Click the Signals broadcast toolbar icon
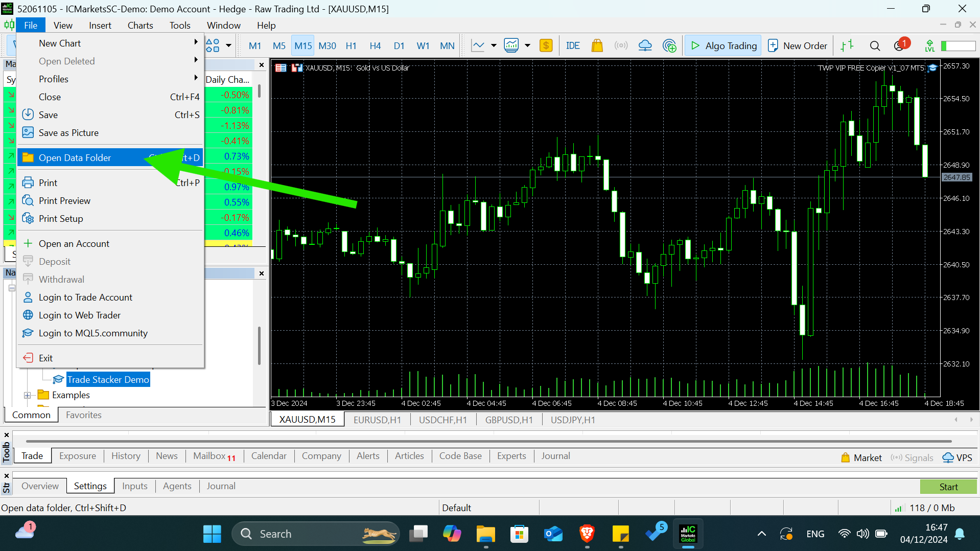Viewport: 980px width, 551px height. (621, 45)
